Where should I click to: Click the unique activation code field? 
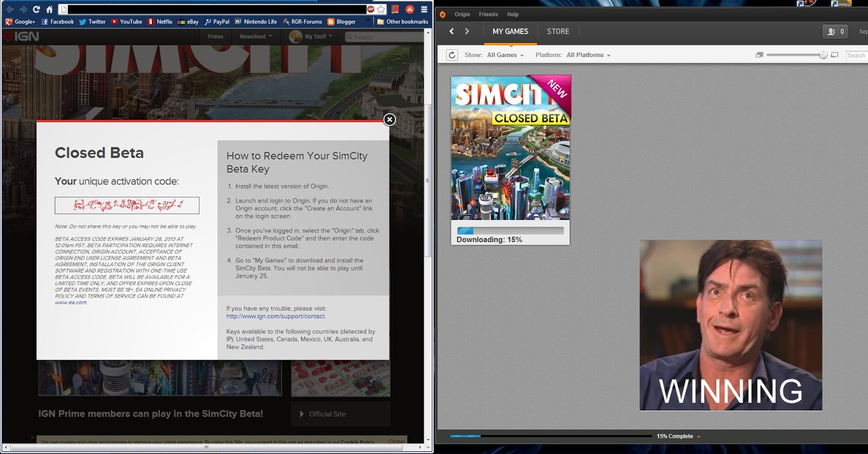(127, 205)
